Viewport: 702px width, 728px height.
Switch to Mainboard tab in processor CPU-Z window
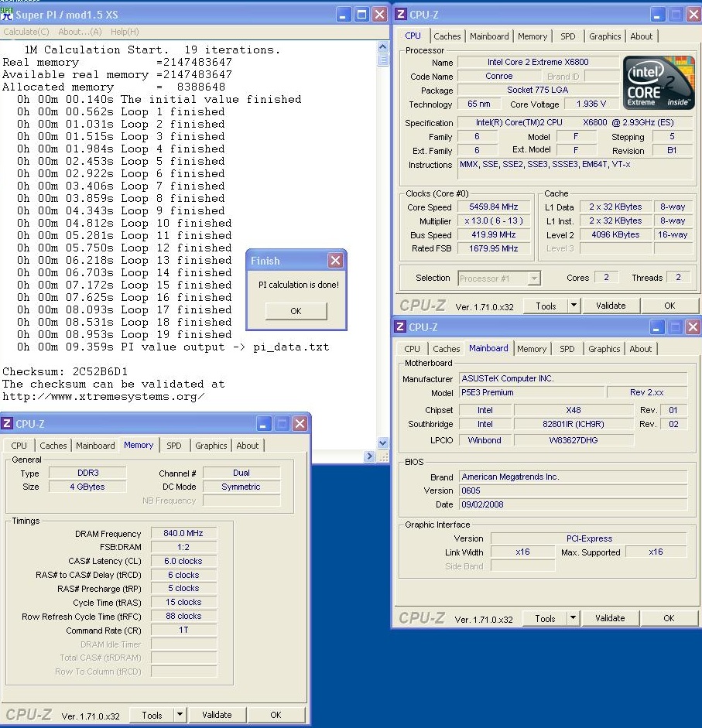[x=488, y=36]
